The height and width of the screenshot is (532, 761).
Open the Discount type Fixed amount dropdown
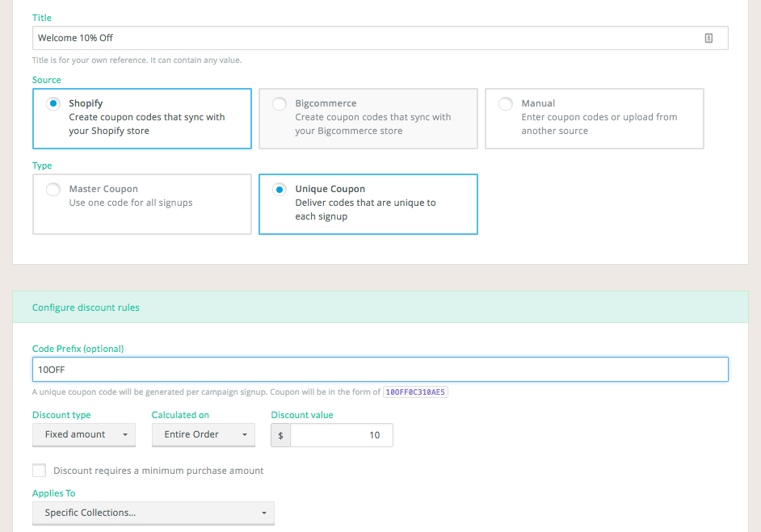click(84, 434)
